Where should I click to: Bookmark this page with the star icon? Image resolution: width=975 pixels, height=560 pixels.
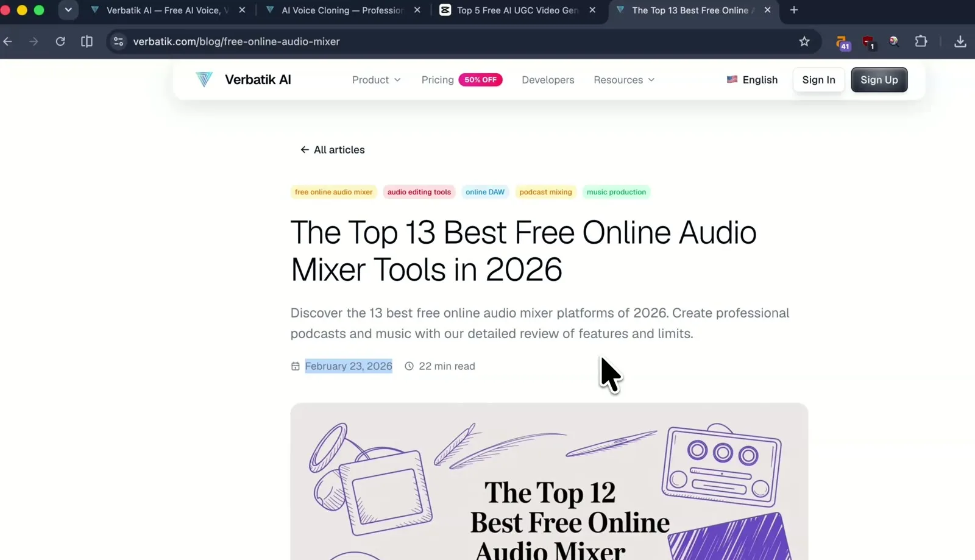click(804, 41)
